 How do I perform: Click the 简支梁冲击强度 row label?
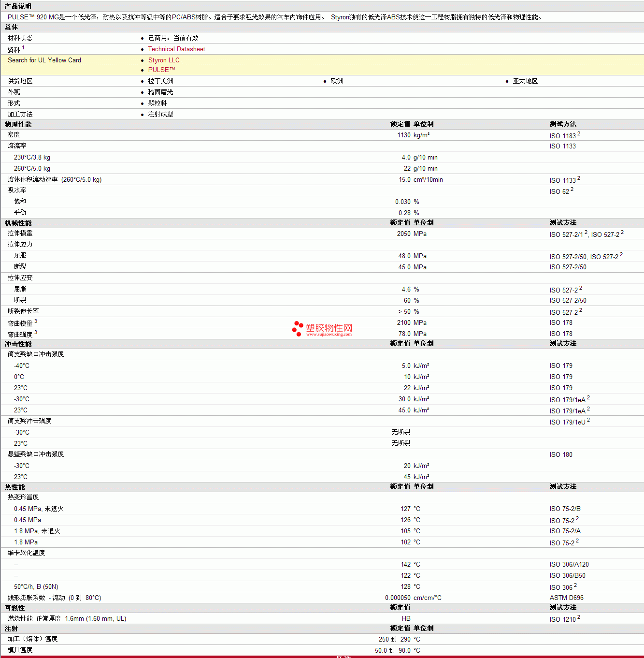29,421
